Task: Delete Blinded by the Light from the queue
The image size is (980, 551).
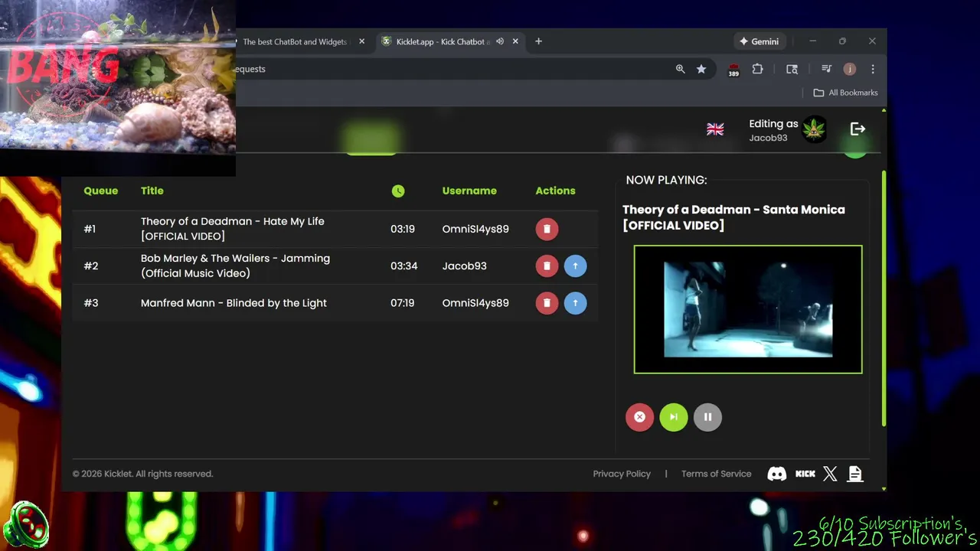Action: 547,303
